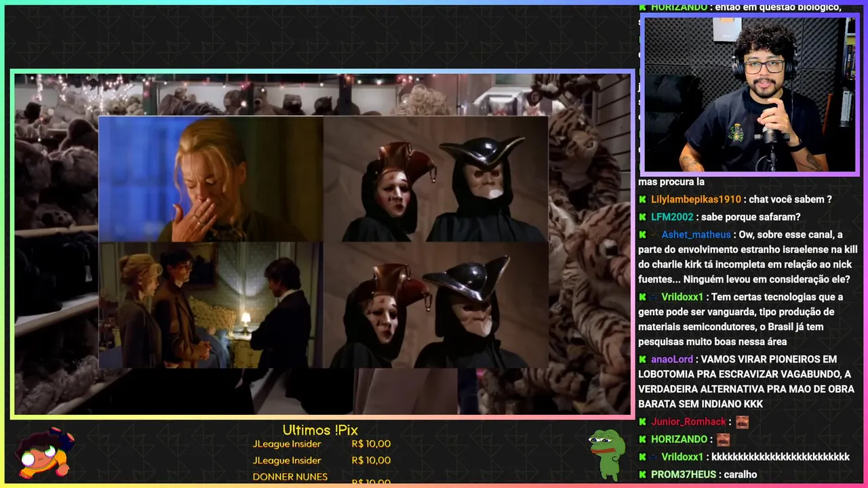868x488 pixels.
Task: Select Vrildoxx1 username on kkkkkk message
Action: 683,457
